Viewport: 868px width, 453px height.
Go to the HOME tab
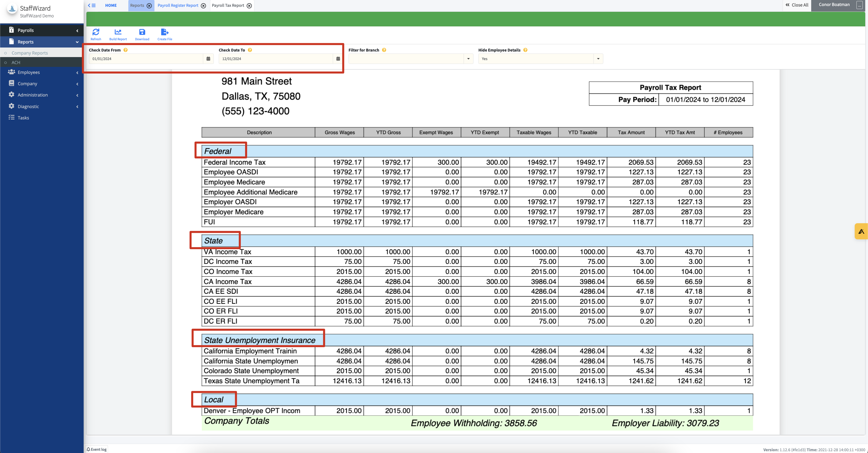pyautogui.click(x=111, y=5)
